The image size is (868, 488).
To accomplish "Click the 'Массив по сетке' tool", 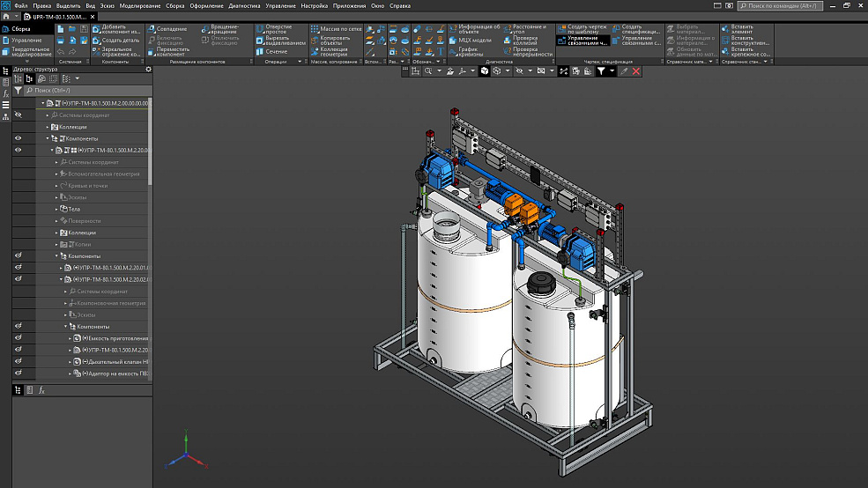I will click(x=315, y=29).
